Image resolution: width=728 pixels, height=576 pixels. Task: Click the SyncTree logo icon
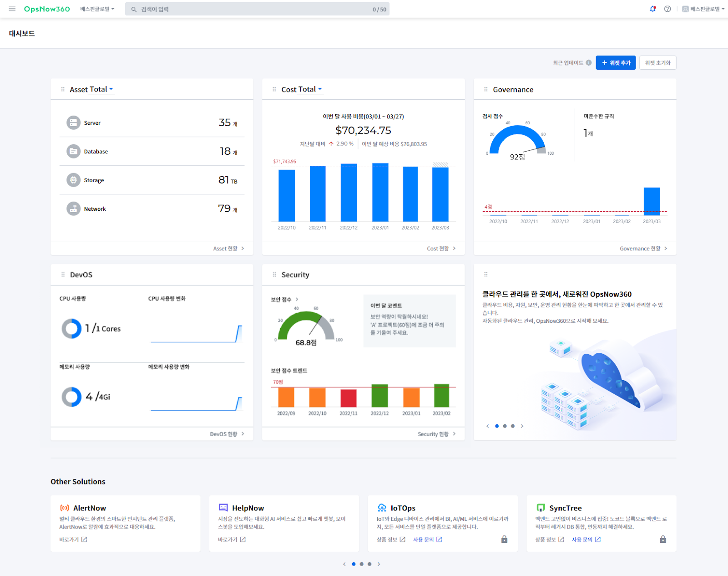[541, 508]
